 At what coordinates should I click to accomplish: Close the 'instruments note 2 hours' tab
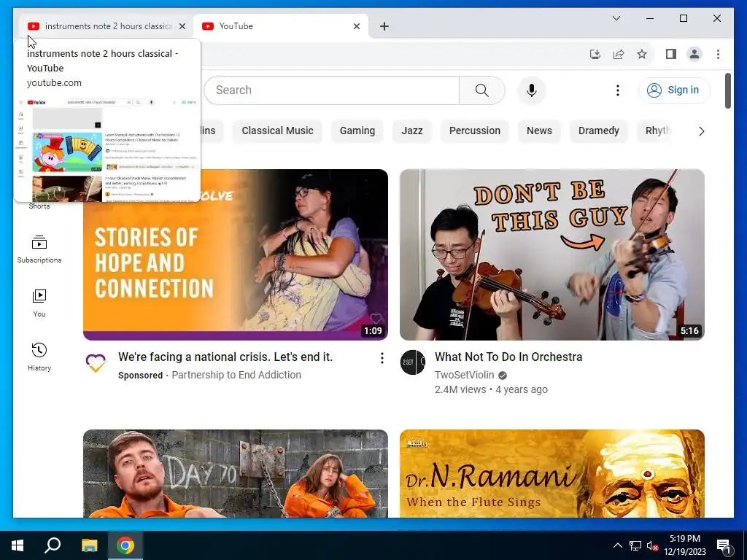pyautogui.click(x=182, y=26)
